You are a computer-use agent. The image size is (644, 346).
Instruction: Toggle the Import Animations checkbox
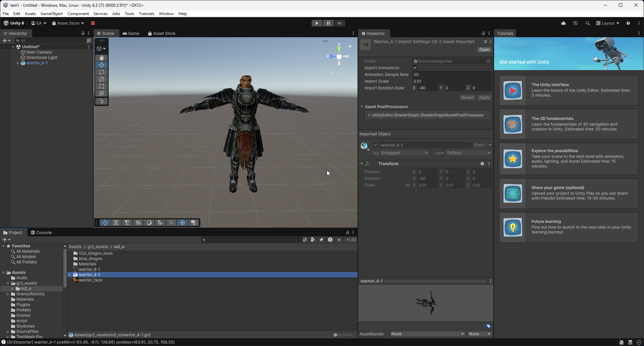click(x=415, y=68)
